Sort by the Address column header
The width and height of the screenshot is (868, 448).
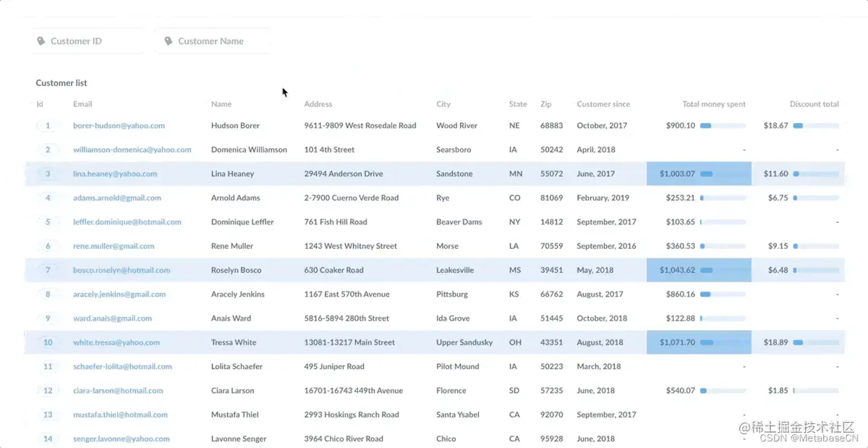click(318, 104)
